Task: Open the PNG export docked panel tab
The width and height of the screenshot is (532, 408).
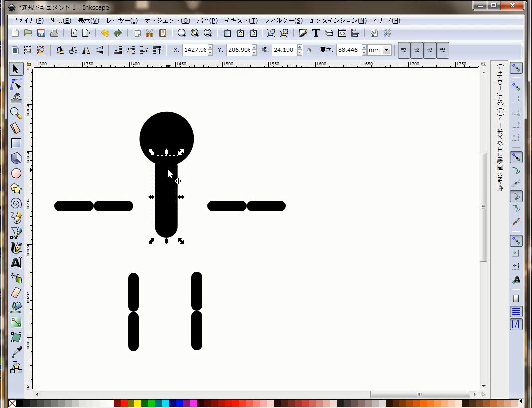Action: [x=500, y=127]
